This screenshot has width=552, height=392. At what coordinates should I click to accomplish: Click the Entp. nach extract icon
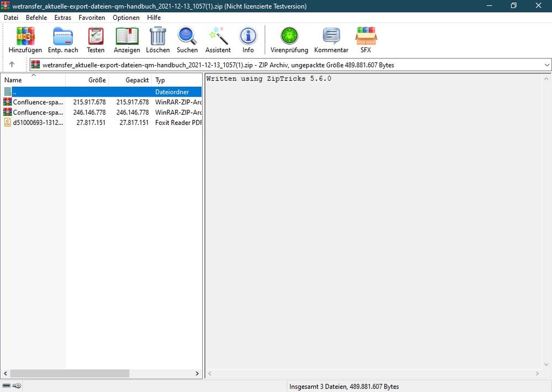tap(63, 36)
